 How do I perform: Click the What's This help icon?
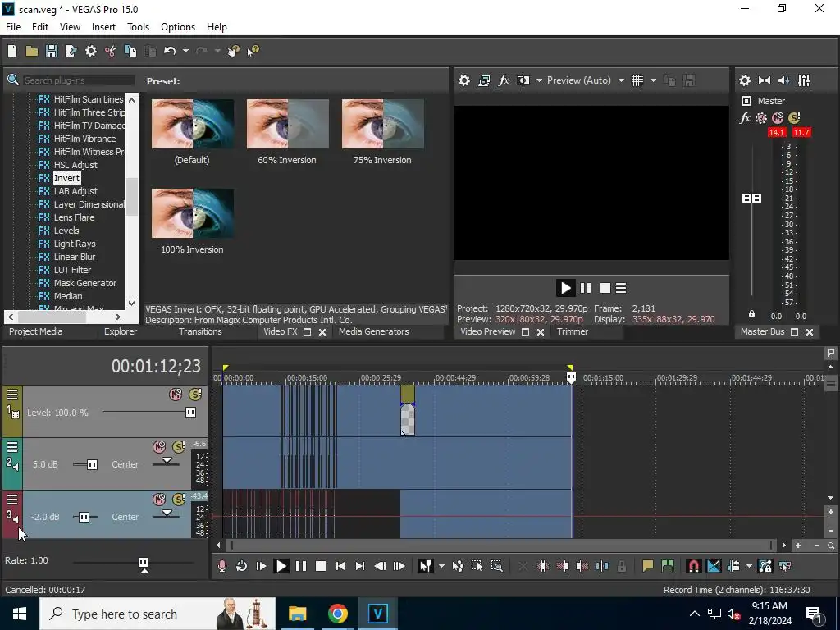[x=253, y=51]
